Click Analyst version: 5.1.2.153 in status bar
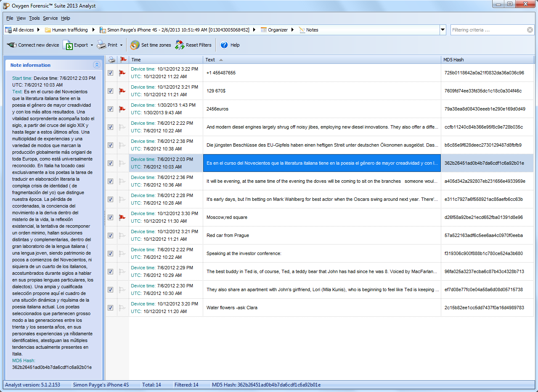This screenshot has width=538, height=392. coord(32,385)
